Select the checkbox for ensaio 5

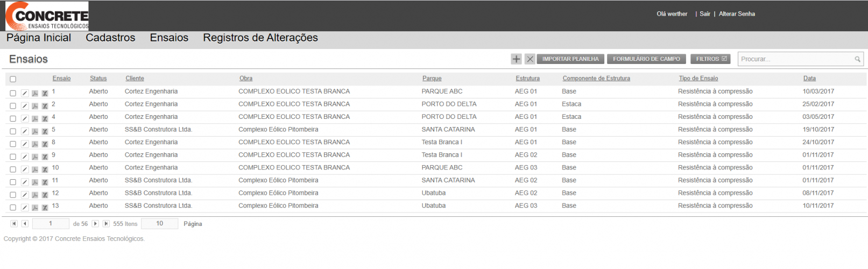(13, 131)
